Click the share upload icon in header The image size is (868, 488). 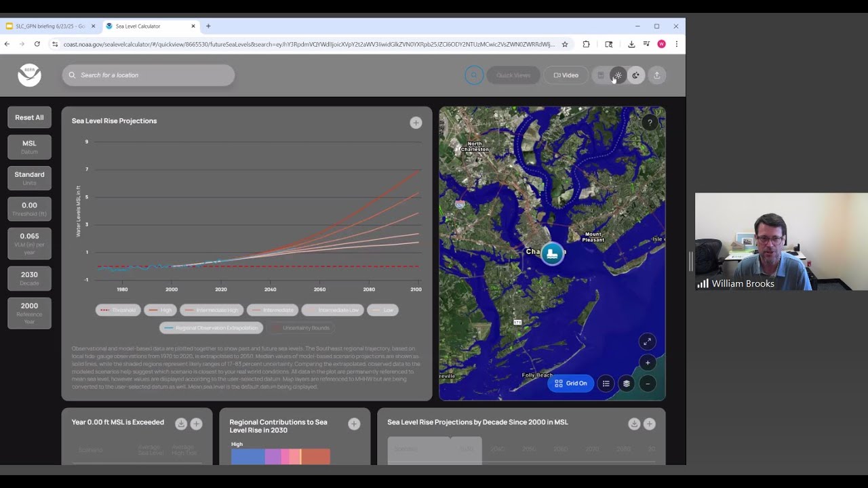point(656,75)
